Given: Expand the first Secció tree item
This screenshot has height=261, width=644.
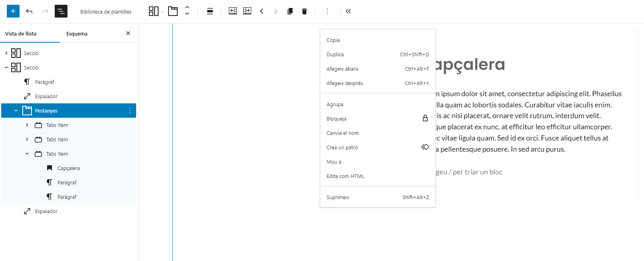Looking at the screenshot, I should (x=6, y=53).
